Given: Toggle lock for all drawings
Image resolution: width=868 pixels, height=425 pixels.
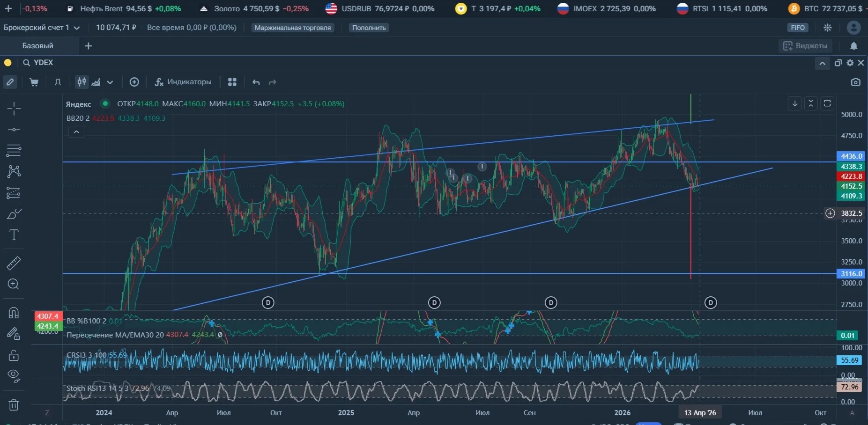Looking at the screenshot, I should (14, 355).
